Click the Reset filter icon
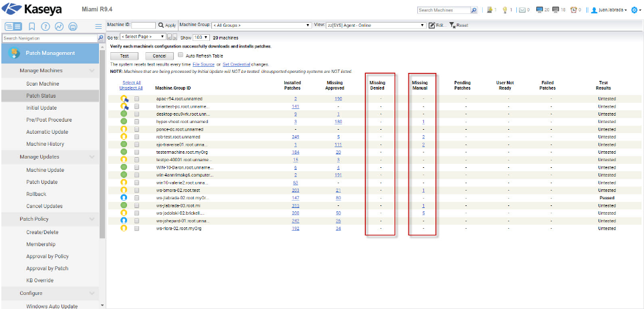 point(452,25)
